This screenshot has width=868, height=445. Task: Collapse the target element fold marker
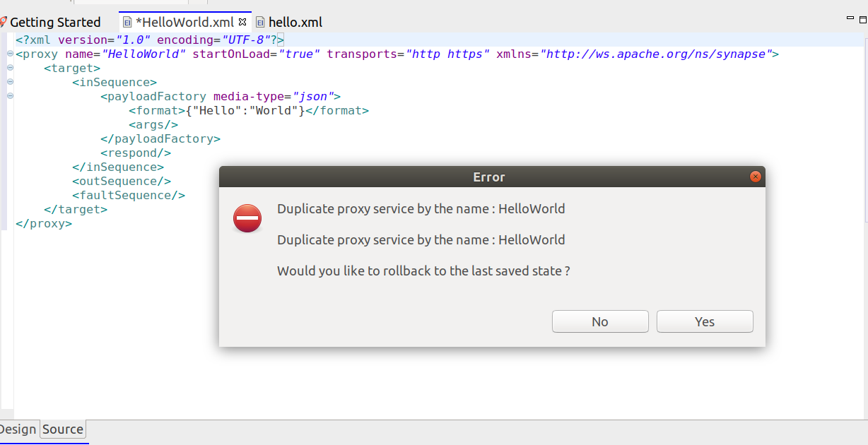(x=9, y=68)
